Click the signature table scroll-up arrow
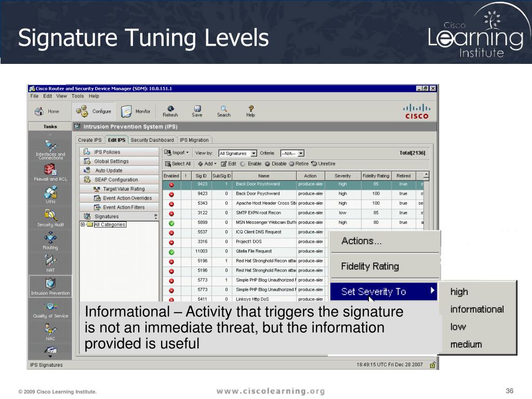532x399 pixels. coord(427,175)
